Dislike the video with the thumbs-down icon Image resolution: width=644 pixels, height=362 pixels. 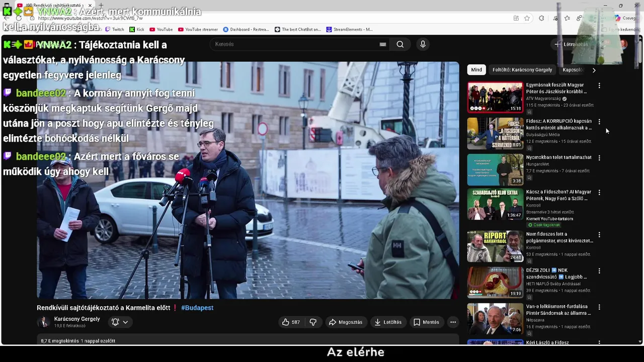click(313, 322)
